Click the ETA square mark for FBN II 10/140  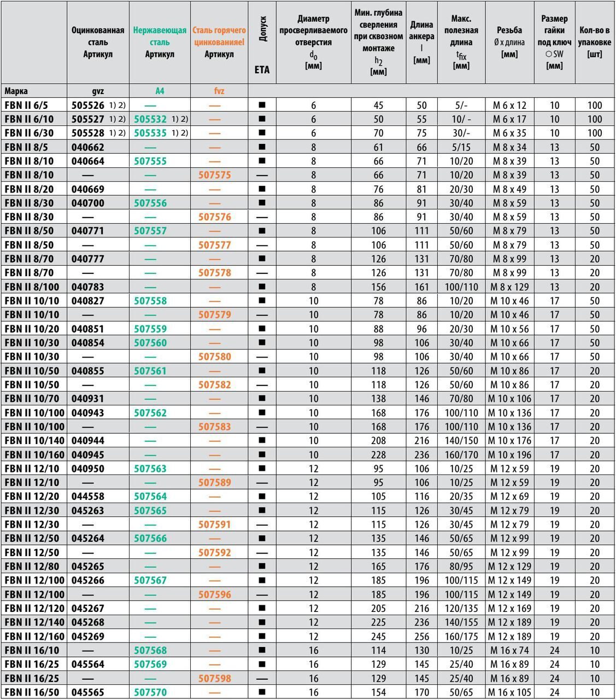tap(262, 441)
